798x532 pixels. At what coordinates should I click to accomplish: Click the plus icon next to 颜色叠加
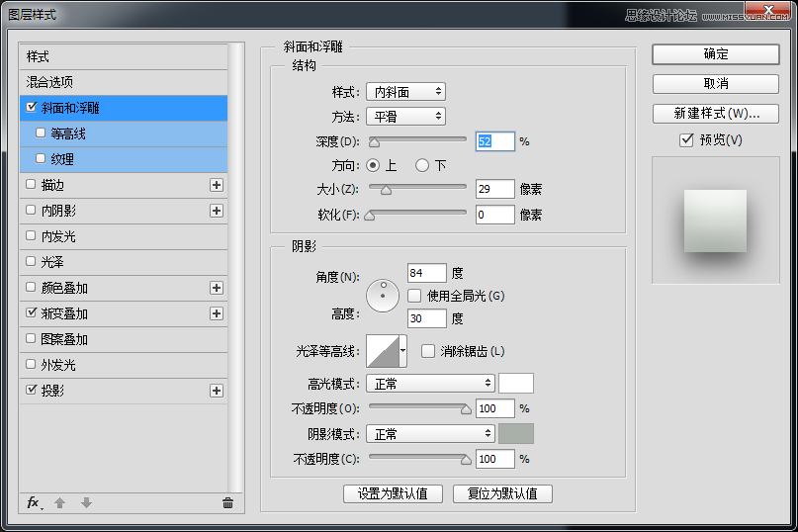(x=217, y=288)
